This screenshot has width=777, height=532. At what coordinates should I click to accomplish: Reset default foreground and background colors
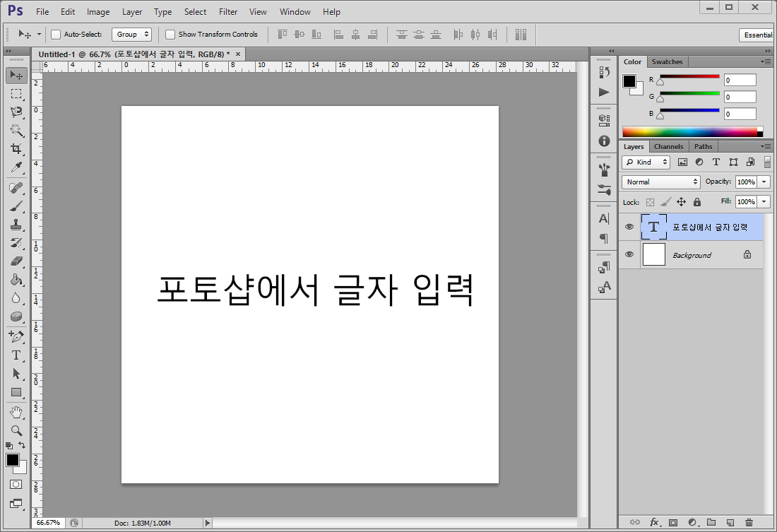(x=9, y=446)
